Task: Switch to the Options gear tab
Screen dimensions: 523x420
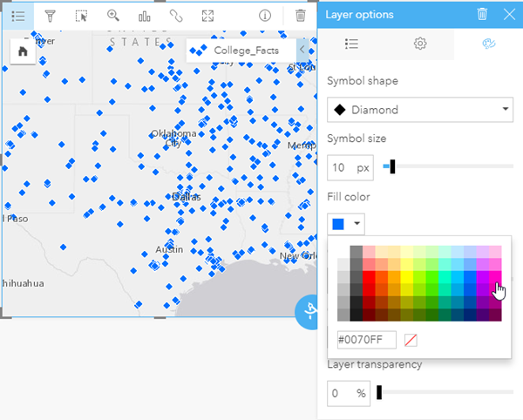Action: click(x=420, y=44)
